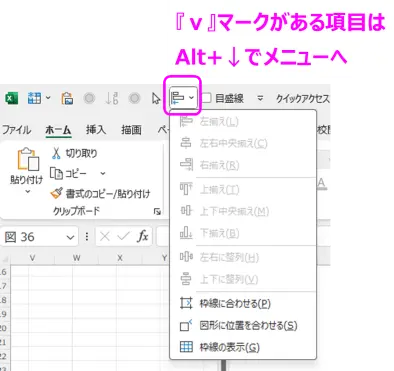
Task: Choose 左右に整列(H) in align menu
Action: 243,257
